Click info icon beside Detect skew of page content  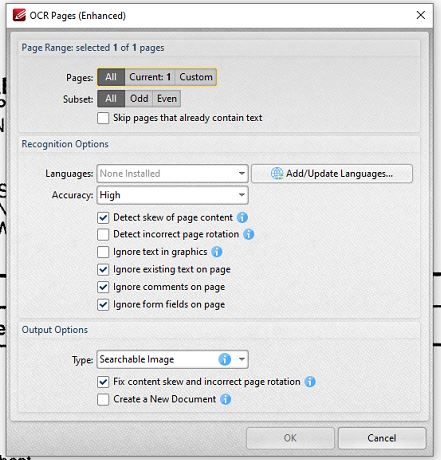point(242,218)
